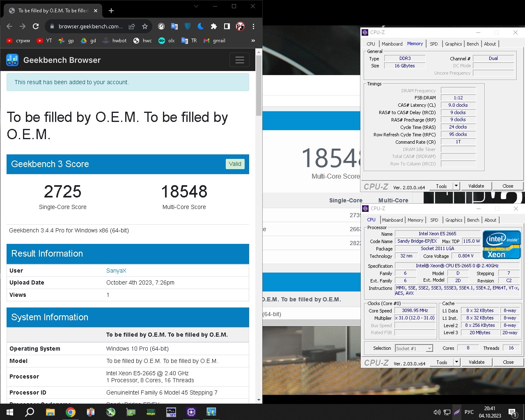
Task: Show hidden bookmarks with double chevron
Action: 253,41
